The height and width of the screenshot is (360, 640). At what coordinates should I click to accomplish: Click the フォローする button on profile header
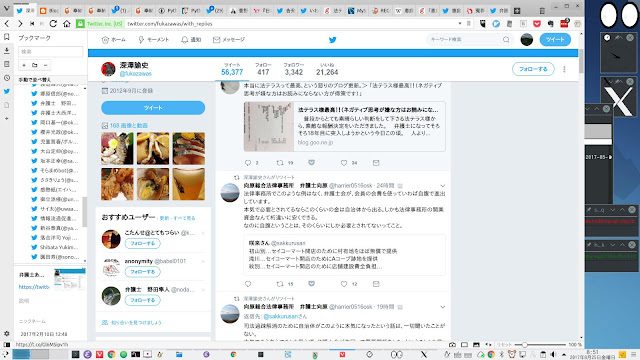point(533,69)
